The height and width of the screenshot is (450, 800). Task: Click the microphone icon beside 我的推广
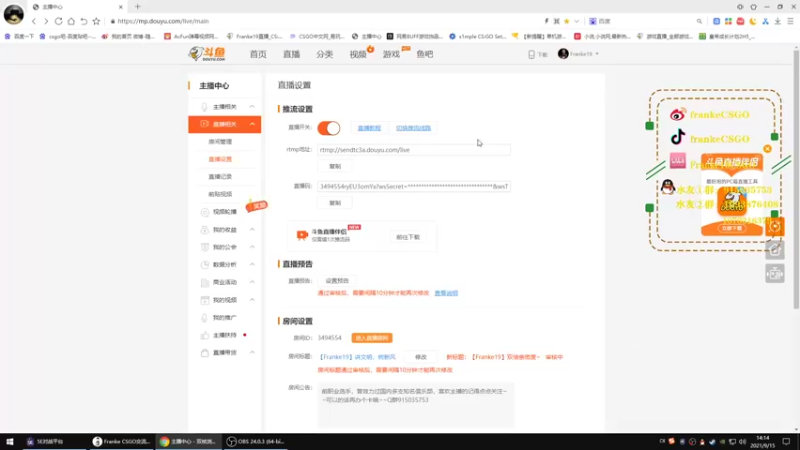coord(205,317)
